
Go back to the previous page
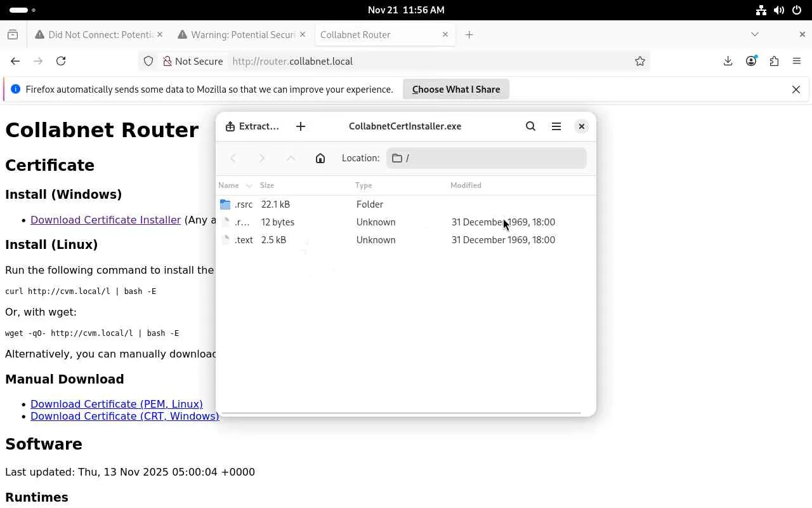click(15, 61)
